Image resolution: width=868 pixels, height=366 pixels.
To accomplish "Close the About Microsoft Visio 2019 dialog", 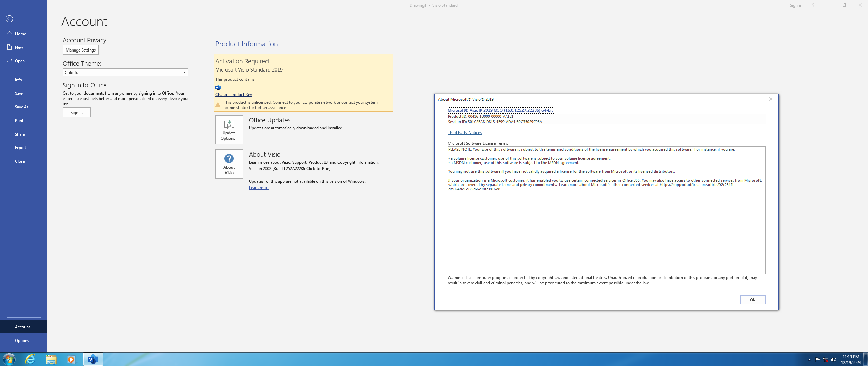I will pos(771,99).
